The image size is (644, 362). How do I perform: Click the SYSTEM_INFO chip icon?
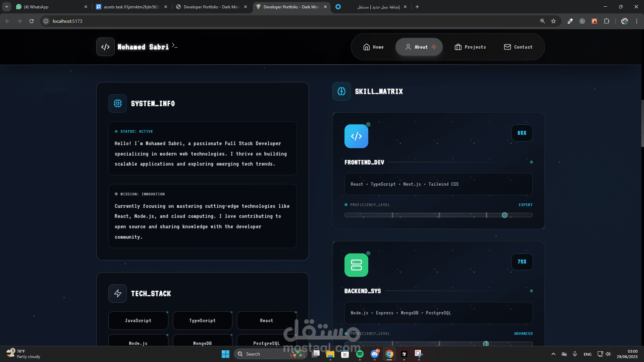click(x=117, y=104)
